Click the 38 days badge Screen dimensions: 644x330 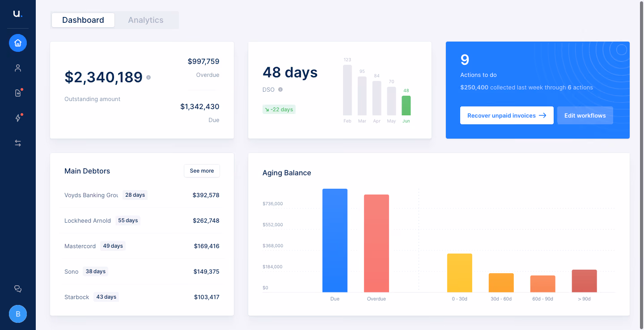pyautogui.click(x=96, y=271)
